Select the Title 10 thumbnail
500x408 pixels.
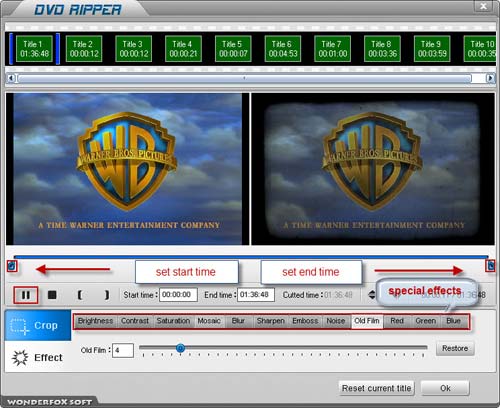click(x=480, y=49)
